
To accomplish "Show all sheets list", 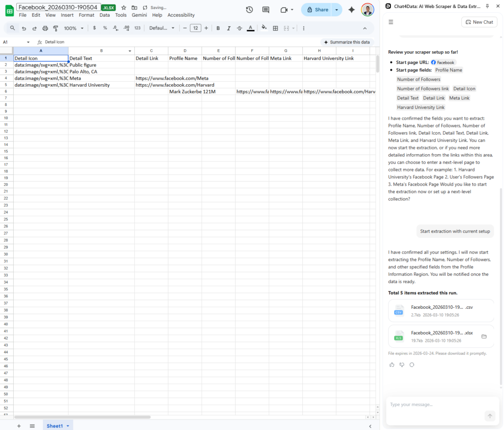I will 32,426.
